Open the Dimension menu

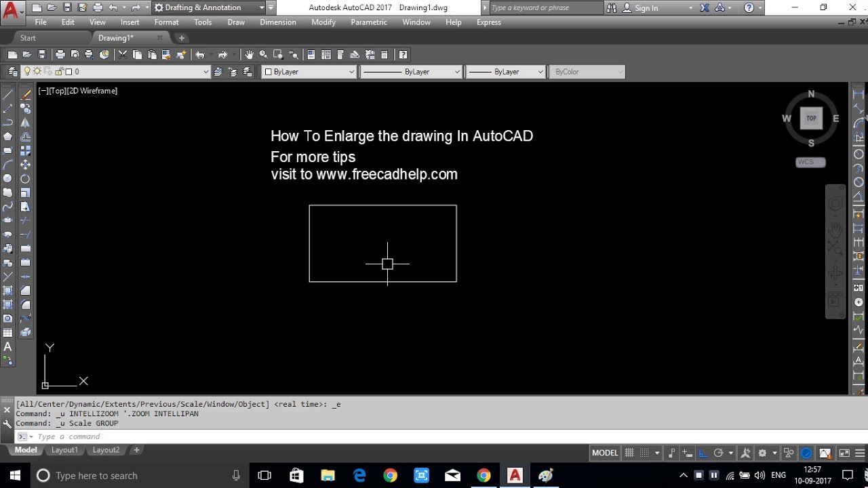click(278, 22)
